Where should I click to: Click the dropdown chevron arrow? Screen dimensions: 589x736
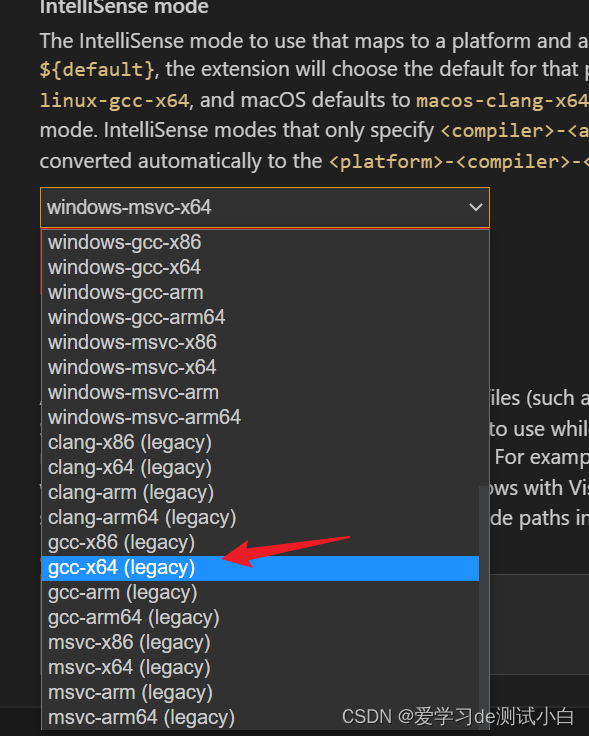[476, 207]
